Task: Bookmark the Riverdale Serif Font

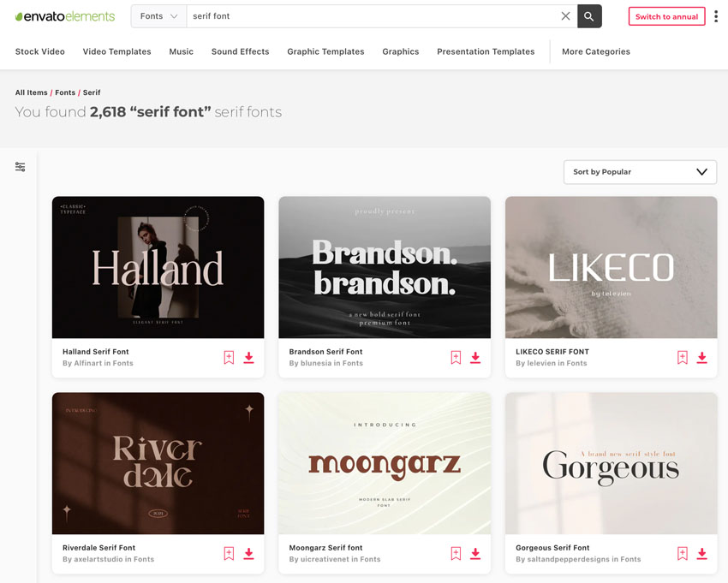Action: [229, 553]
